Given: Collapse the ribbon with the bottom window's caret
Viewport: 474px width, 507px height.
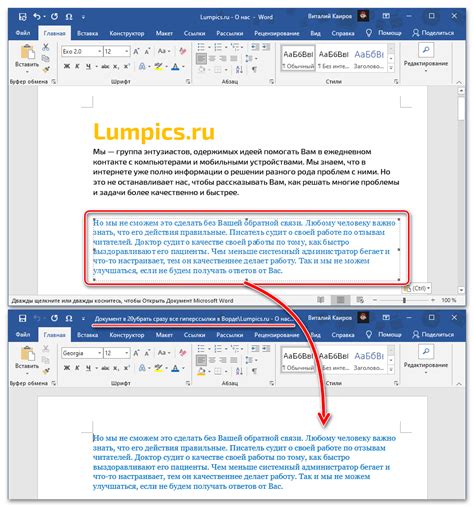Looking at the screenshot, I should coord(459,384).
